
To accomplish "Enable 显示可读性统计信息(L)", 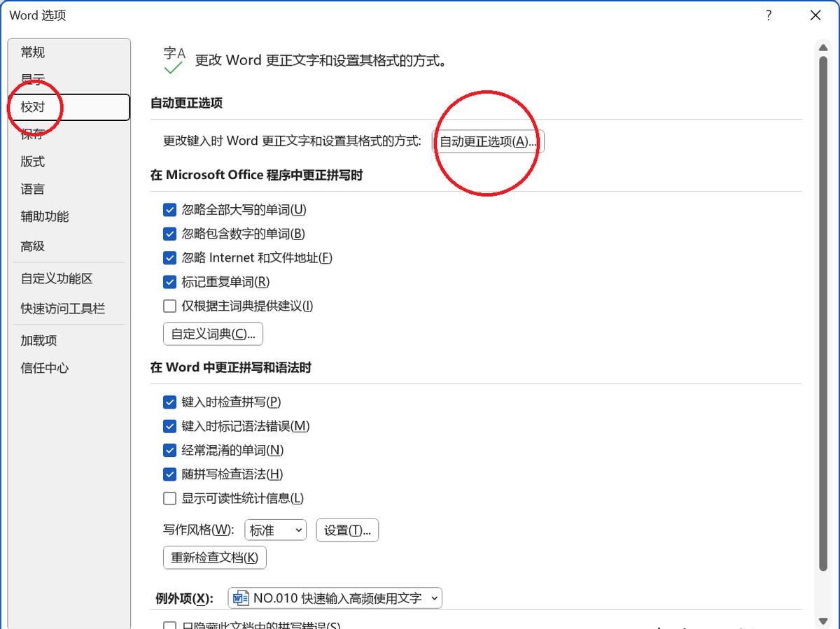I will (169, 499).
